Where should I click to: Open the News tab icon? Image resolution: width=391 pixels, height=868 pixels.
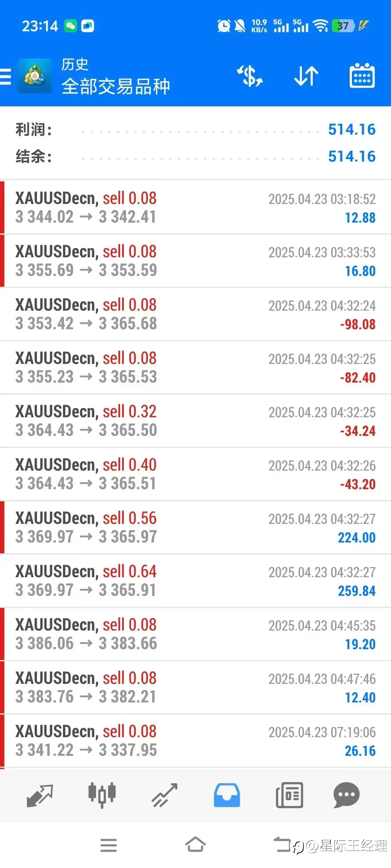(289, 795)
